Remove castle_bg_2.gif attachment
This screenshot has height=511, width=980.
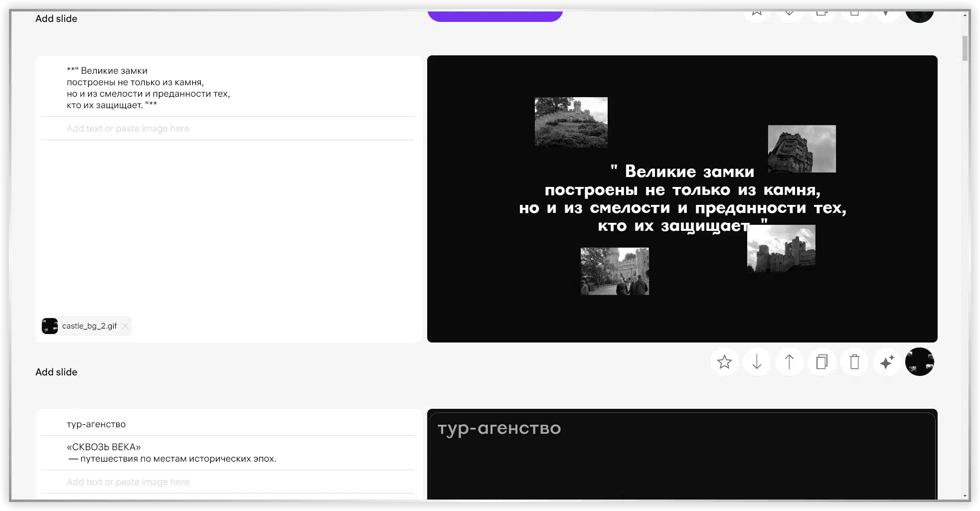pyautogui.click(x=126, y=326)
